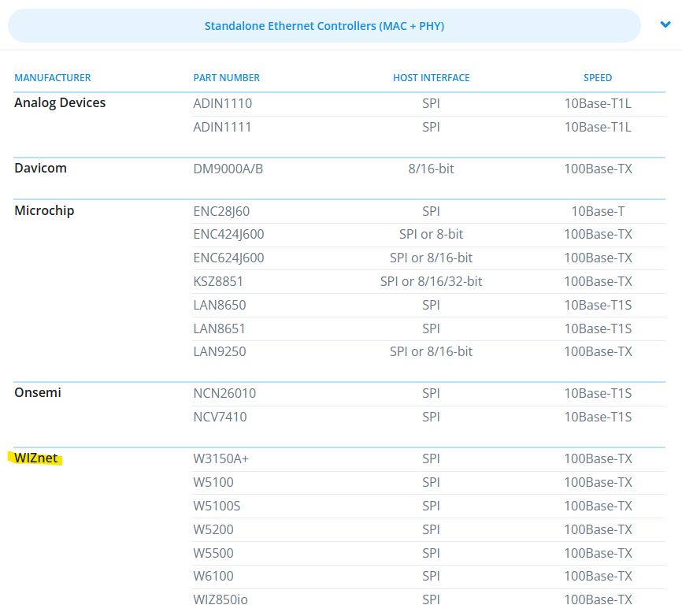Open the W6100 part number

(213, 576)
